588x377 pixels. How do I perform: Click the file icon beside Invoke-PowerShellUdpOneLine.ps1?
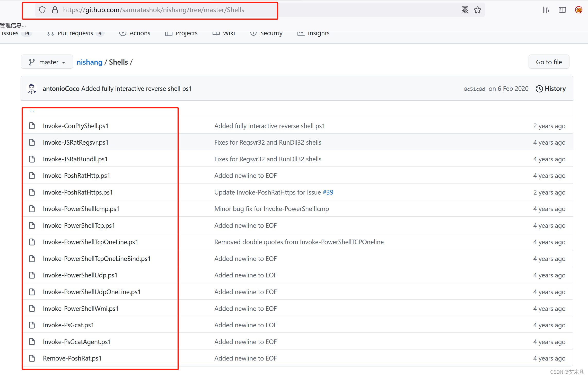click(32, 292)
